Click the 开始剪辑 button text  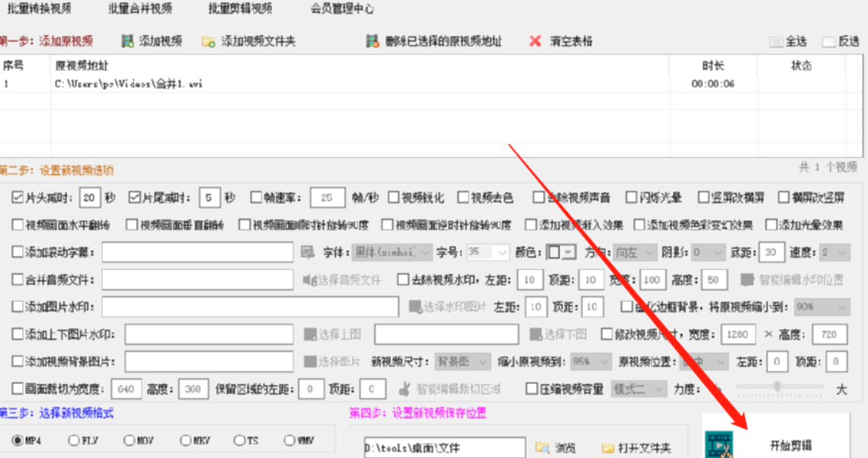790,445
